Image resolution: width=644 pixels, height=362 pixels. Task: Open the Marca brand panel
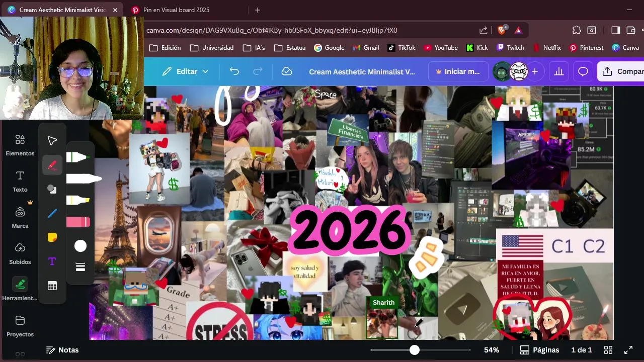pyautogui.click(x=20, y=217)
